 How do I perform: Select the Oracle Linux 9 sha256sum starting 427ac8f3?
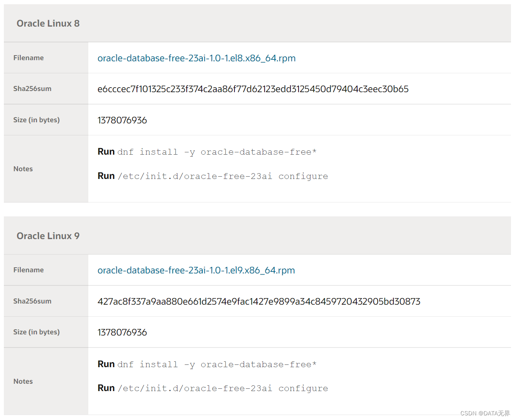259,302
